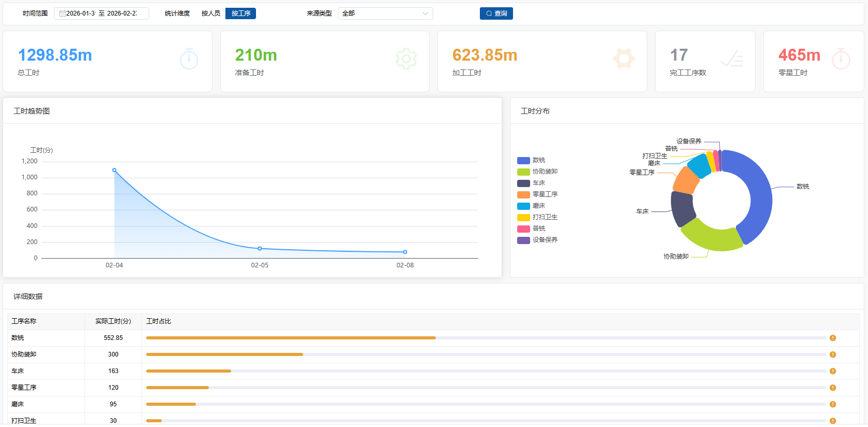Click the stopwatch icon on 总工时 card
868x427 pixels.
coord(189,59)
